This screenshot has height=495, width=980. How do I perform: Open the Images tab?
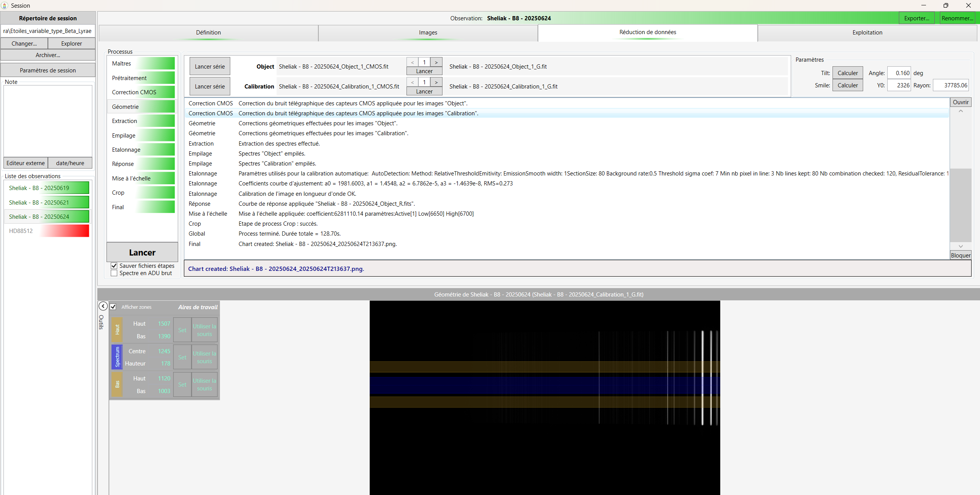[x=428, y=33]
